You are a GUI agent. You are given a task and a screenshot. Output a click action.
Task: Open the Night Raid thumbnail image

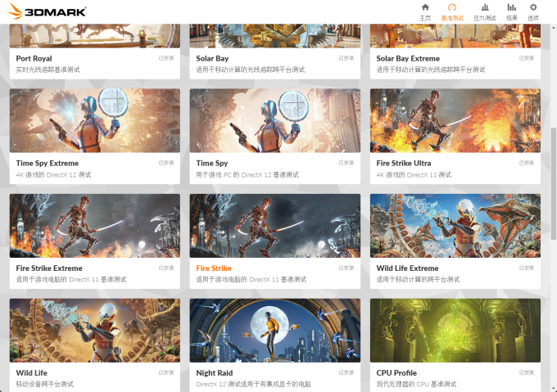pyautogui.click(x=275, y=331)
